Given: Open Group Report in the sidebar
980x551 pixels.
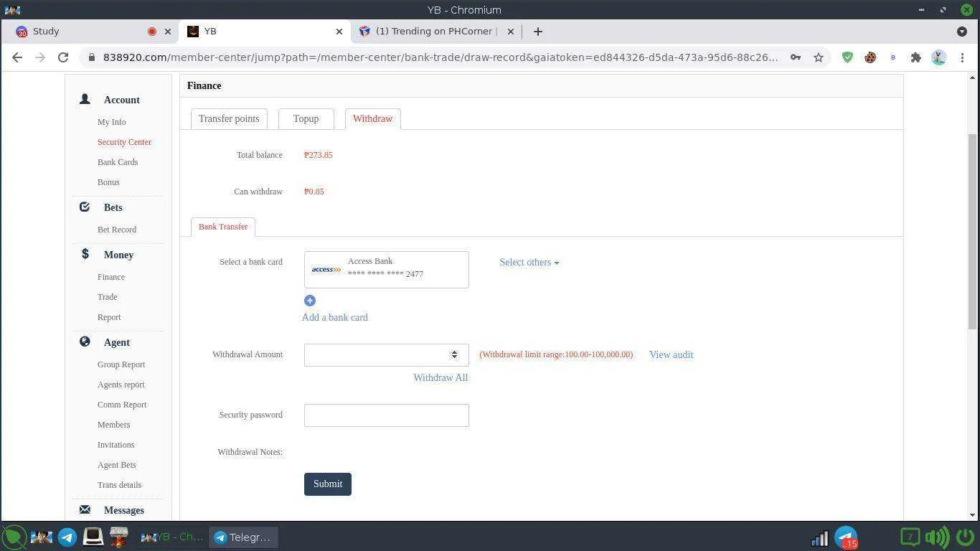Looking at the screenshot, I should click(121, 364).
